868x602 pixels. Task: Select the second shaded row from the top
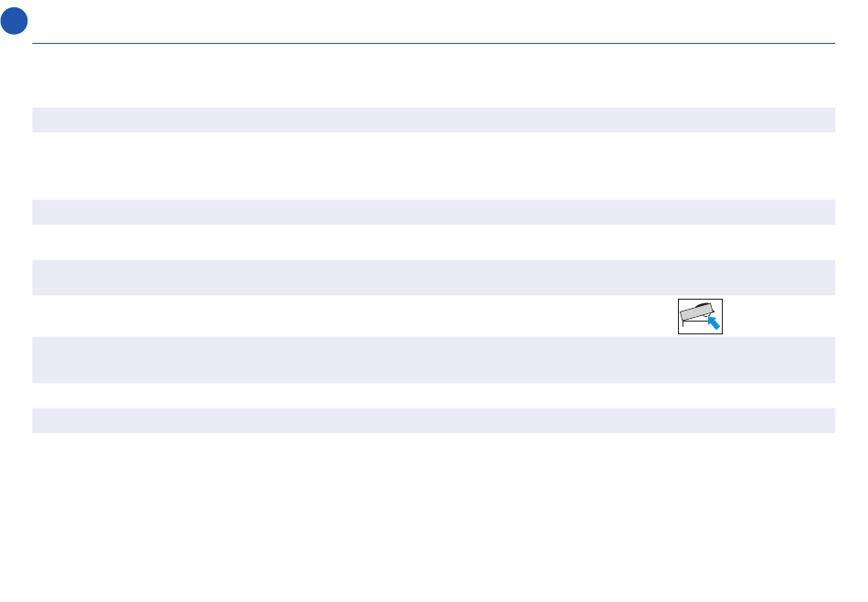pos(433,212)
